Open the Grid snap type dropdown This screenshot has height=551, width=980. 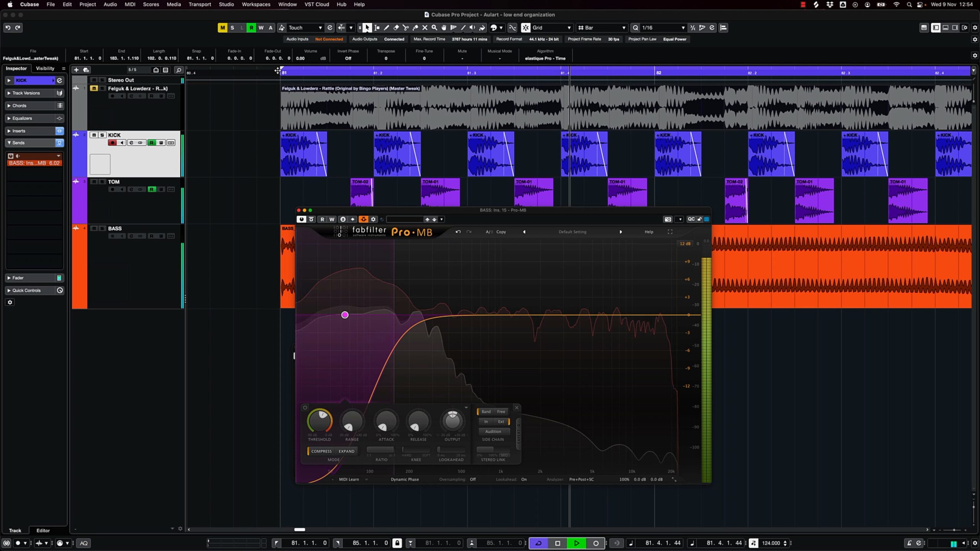pos(552,28)
